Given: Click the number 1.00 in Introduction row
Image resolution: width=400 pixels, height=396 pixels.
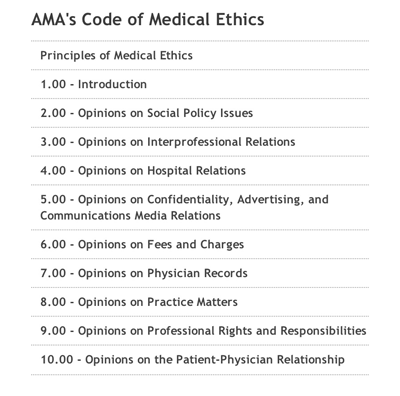Looking at the screenshot, I should 53,84.
